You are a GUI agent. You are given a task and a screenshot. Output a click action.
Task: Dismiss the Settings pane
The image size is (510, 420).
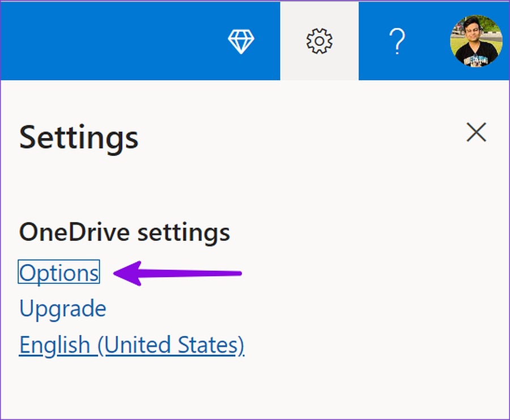(x=476, y=132)
